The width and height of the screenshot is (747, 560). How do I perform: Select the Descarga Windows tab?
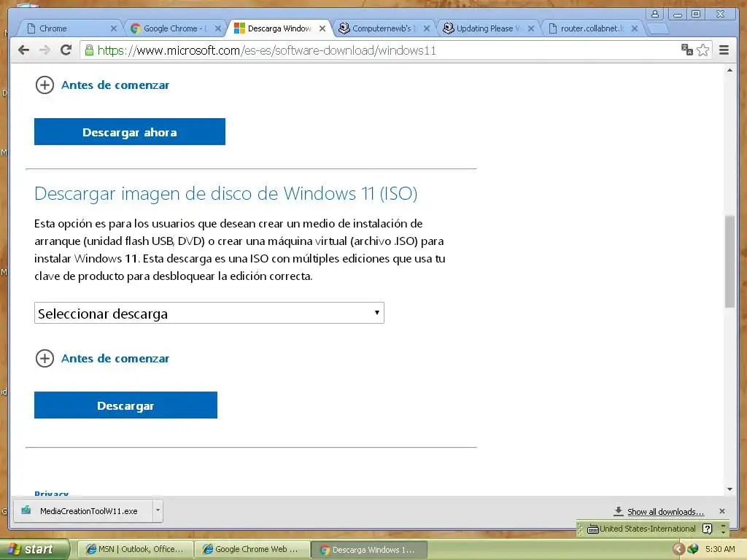tap(279, 28)
